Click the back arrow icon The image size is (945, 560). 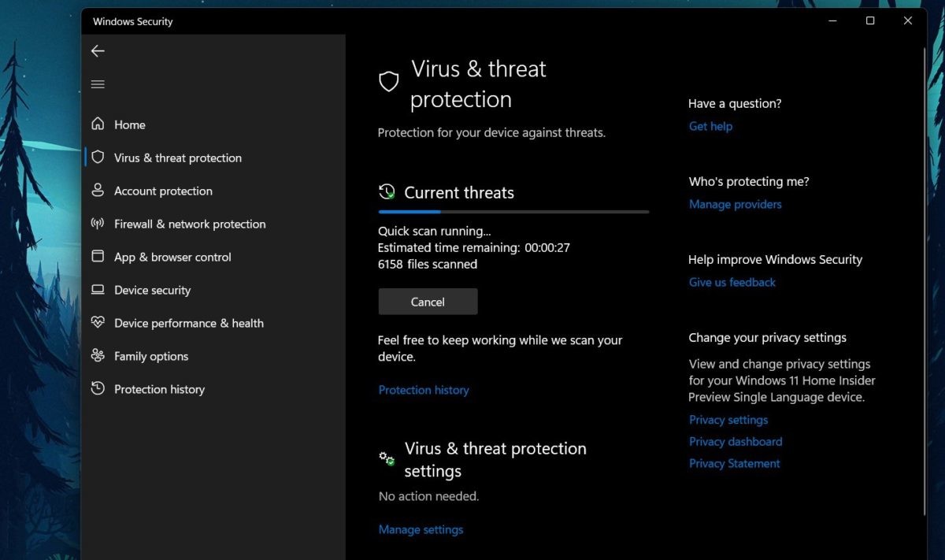98,51
